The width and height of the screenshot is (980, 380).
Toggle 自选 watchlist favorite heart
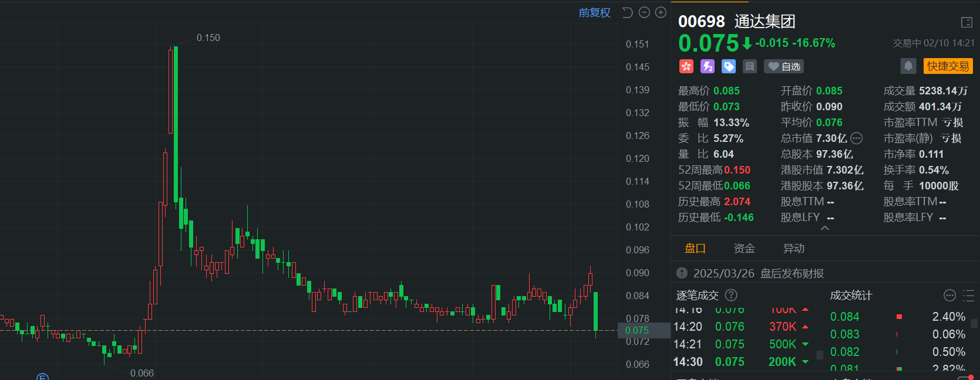point(784,66)
